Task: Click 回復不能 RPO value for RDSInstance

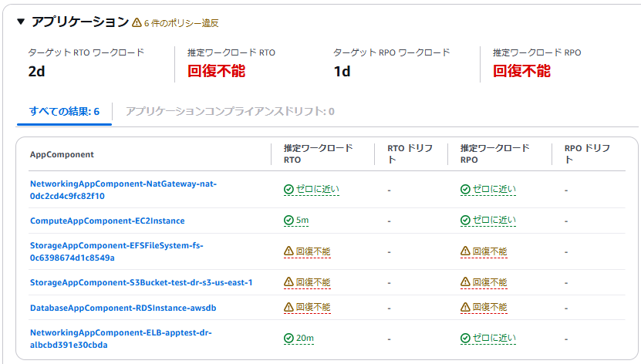Action: click(490, 307)
